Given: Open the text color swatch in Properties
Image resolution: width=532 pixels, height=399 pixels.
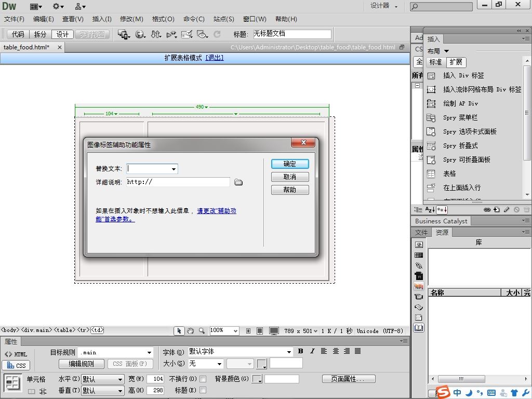Looking at the screenshot, I should pyautogui.click(x=262, y=364).
